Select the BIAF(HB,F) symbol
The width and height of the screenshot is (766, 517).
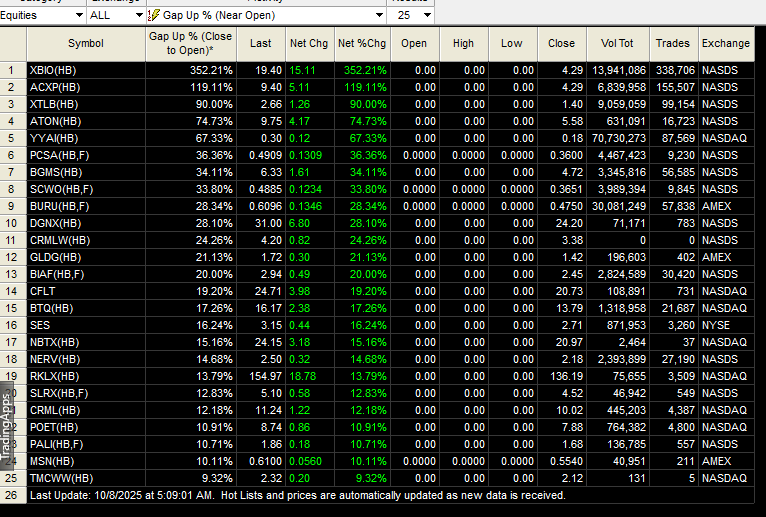click(x=57, y=274)
